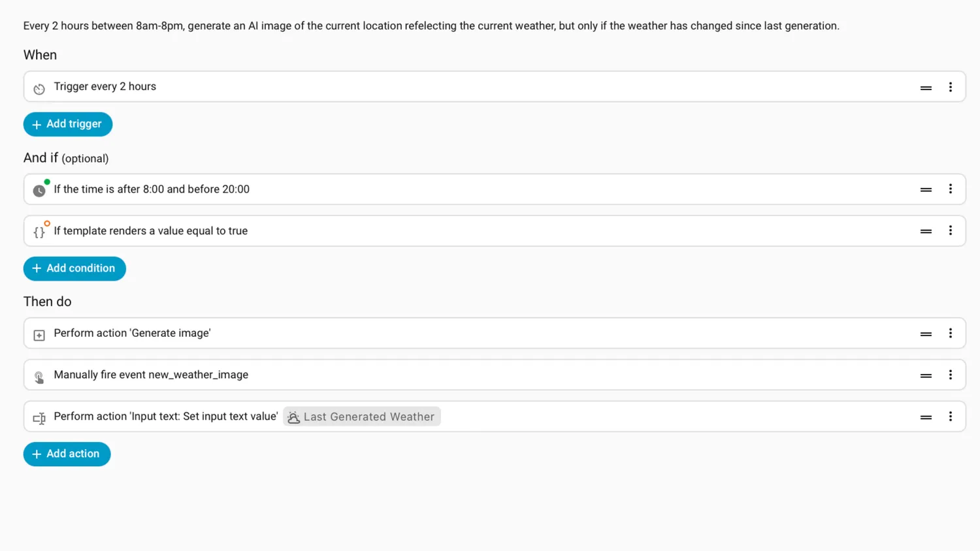Screen dimensions: 980x551
Task: Click the weather icon in the Last Generated Weather chip
Action: (x=294, y=417)
